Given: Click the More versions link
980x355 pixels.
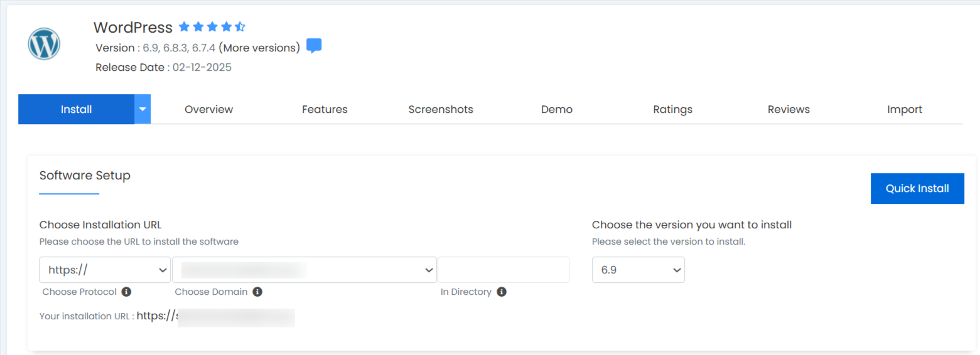Looking at the screenshot, I should point(259,48).
